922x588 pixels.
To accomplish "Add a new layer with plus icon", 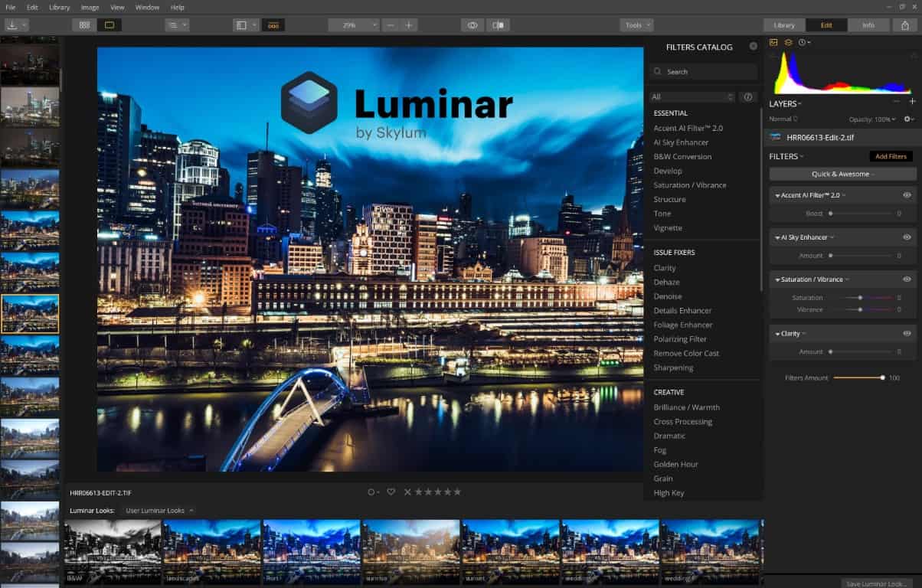I will pos(912,102).
